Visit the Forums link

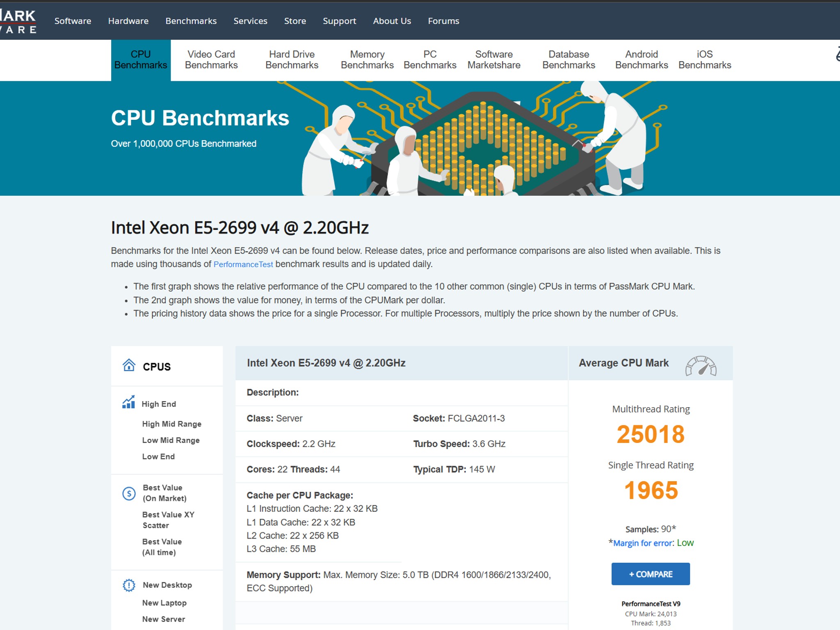click(443, 21)
